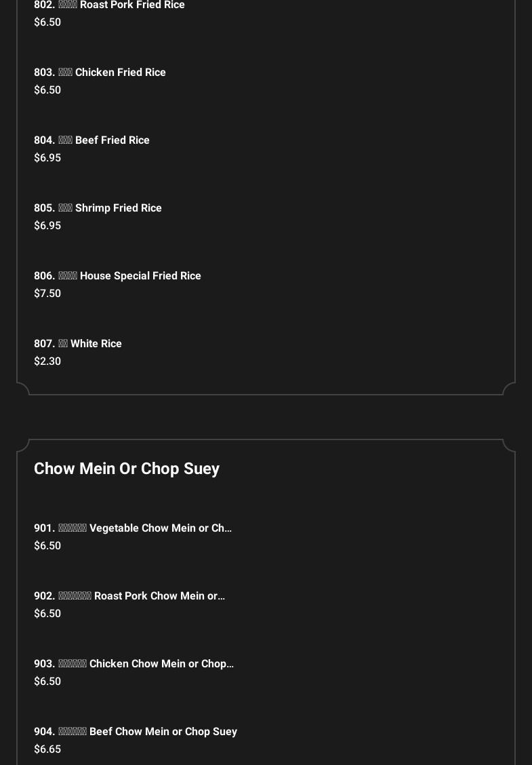Select 903 Chicken Chow Mein item
The width and height of the screenshot is (532, 765).
(134, 664)
